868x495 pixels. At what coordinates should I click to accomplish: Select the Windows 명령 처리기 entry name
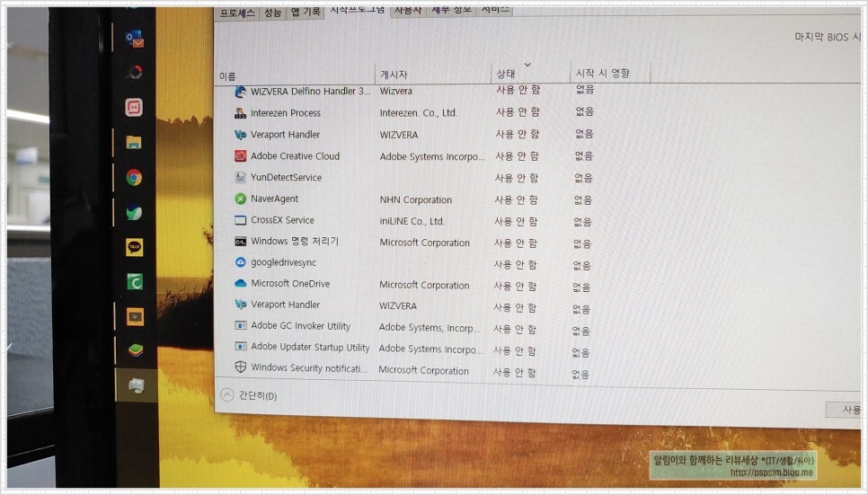pyautogui.click(x=295, y=242)
